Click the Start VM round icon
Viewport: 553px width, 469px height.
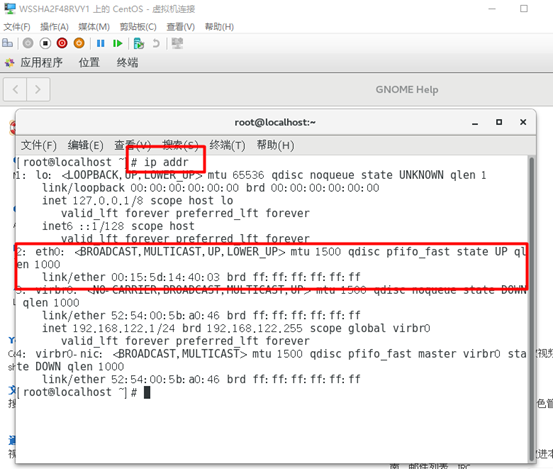pos(28,43)
